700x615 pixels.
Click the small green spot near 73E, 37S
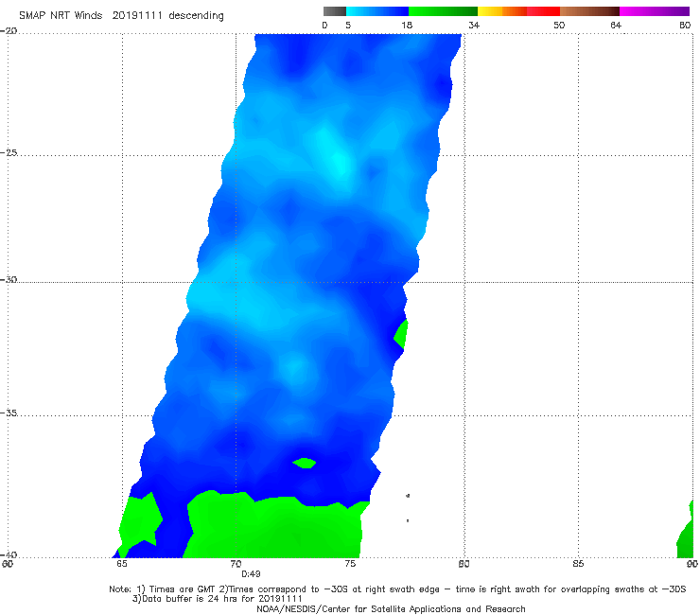(305, 463)
